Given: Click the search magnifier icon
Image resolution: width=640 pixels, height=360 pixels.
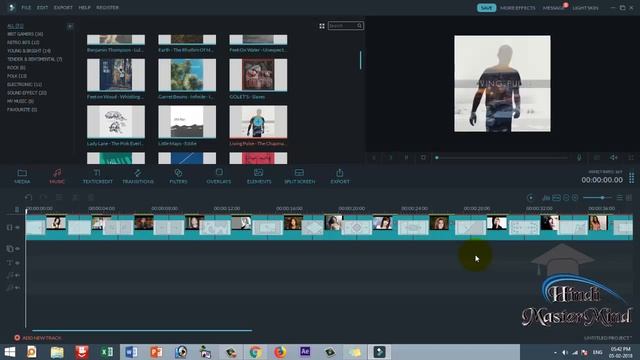Looking at the screenshot, I should (360, 26).
